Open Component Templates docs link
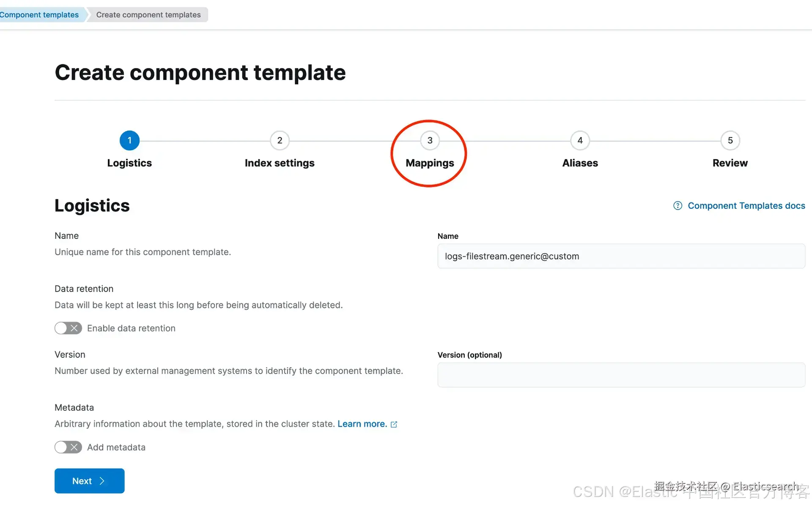This screenshot has height=505, width=812. tap(746, 206)
